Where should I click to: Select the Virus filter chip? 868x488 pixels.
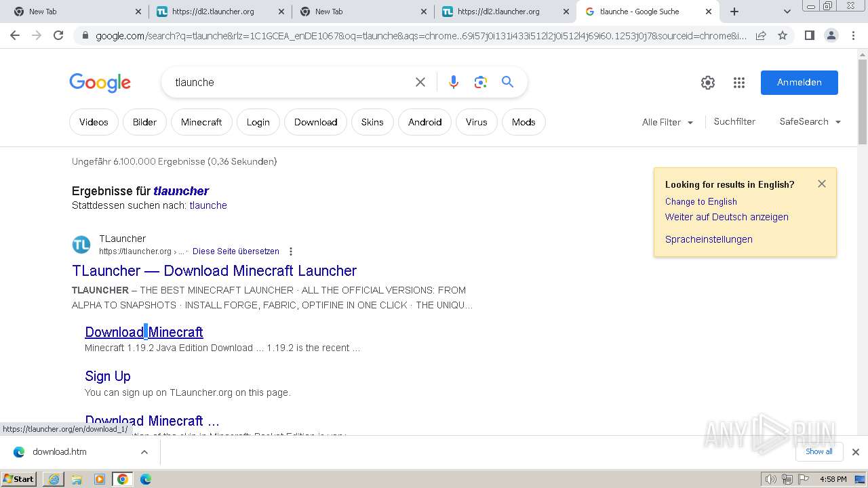pyautogui.click(x=476, y=122)
